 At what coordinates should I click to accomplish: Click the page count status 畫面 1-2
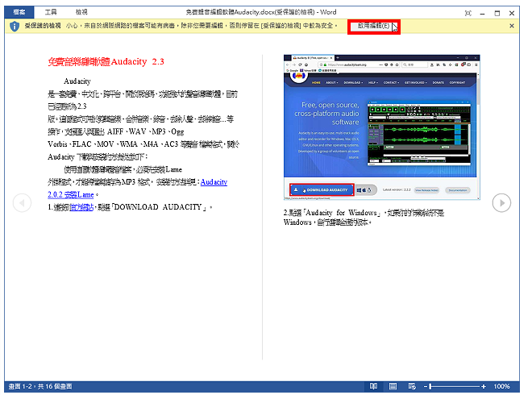[x=40, y=386]
